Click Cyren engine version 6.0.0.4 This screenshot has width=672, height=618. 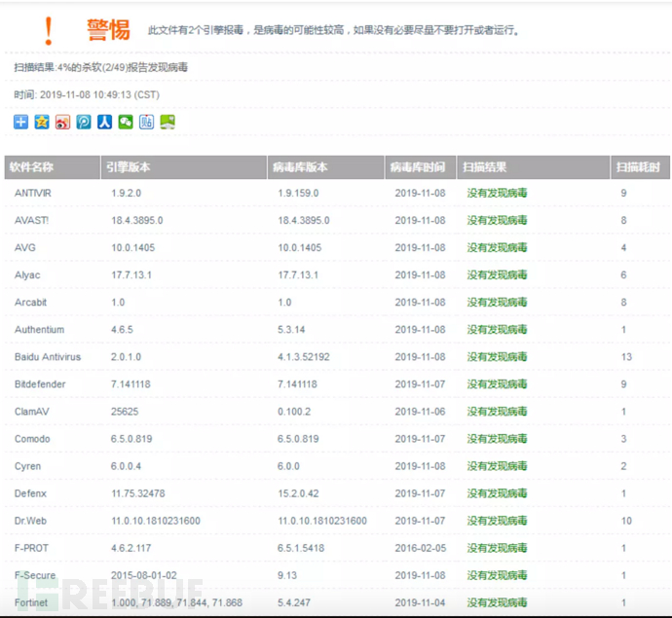tap(126, 466)
